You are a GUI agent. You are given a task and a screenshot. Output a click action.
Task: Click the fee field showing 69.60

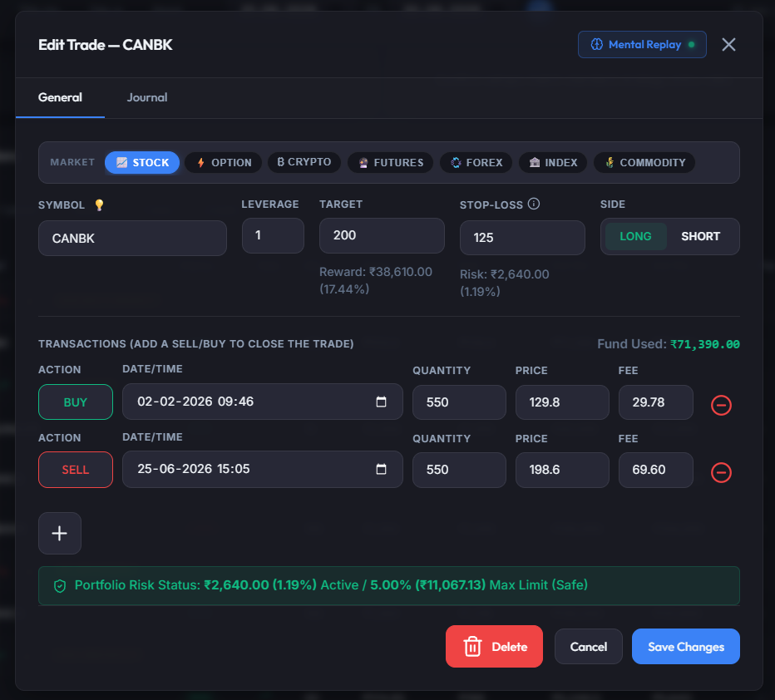point(656,470)
